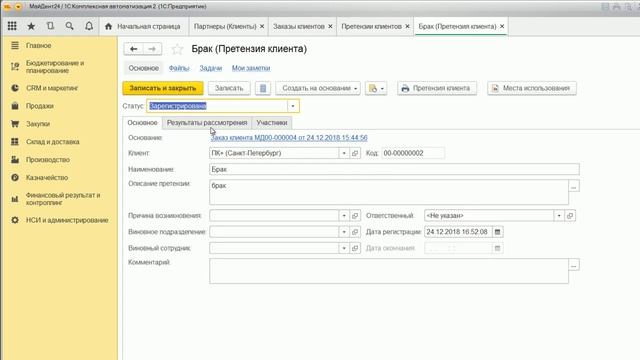
Task: Click into the Наименование field
Action: [x=394, y=169]
